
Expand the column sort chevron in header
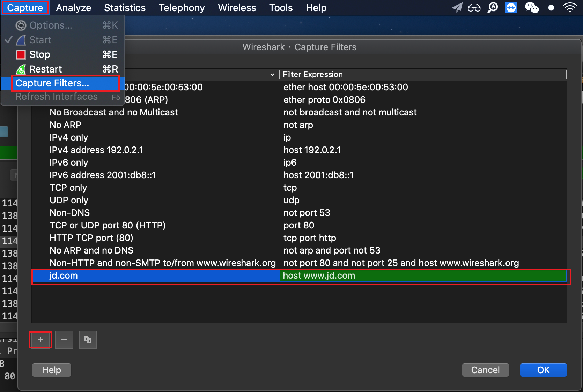pos(272,75)
